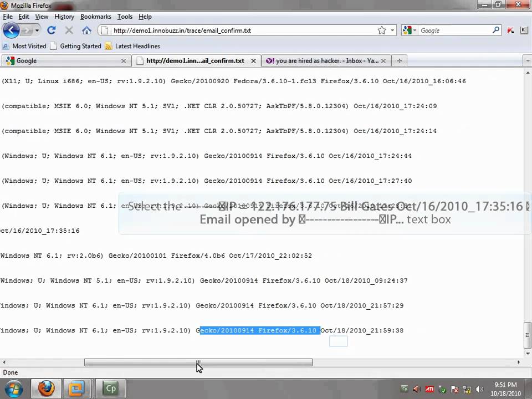This screenshot has height=399, width=532.
Task: Click the Forward navigation arrow
Action: 26,30
